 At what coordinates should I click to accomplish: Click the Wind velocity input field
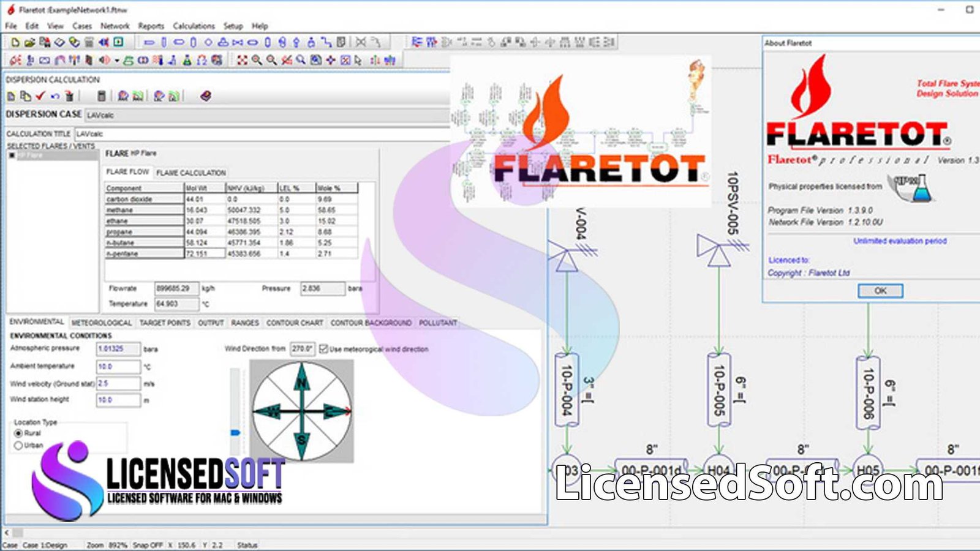pos(119,384)
